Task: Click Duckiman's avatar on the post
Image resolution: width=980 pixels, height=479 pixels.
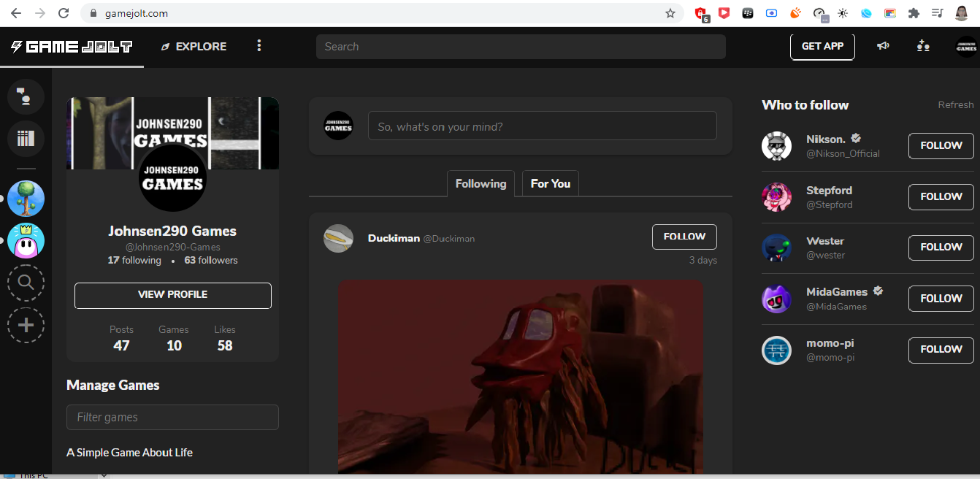Action: click(x=338, y=238)
